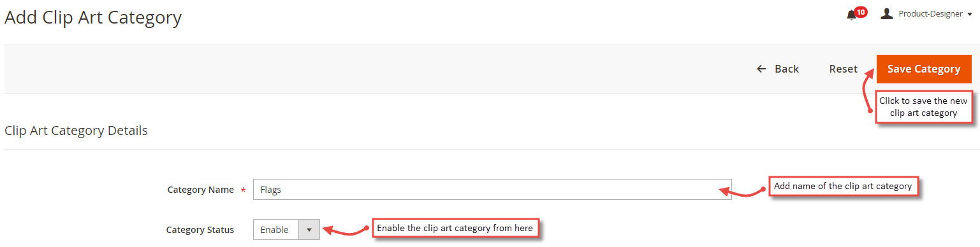Image resolution: width=980 pixels, height=247 pixels.
Task: Click the Category Name label
Action: (200, 190)
